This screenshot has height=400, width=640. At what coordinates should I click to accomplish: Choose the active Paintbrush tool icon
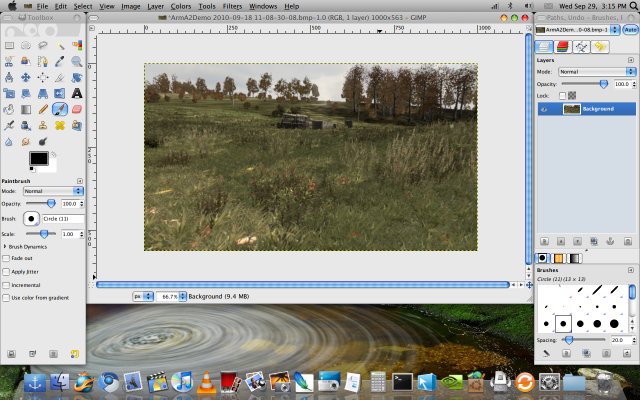[x=60, y=109]
